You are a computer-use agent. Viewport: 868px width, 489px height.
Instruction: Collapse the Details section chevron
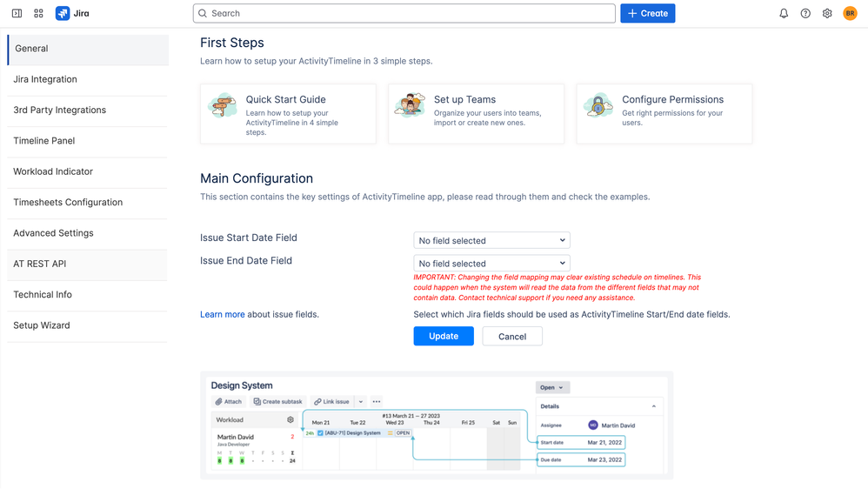pyautogui.click(x=654, y=406)
